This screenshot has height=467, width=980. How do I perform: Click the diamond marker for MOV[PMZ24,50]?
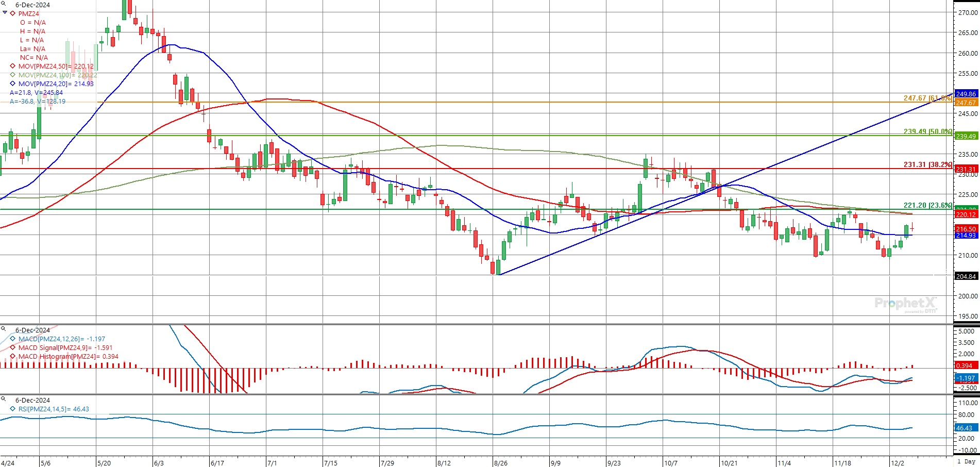click(13, 66)
